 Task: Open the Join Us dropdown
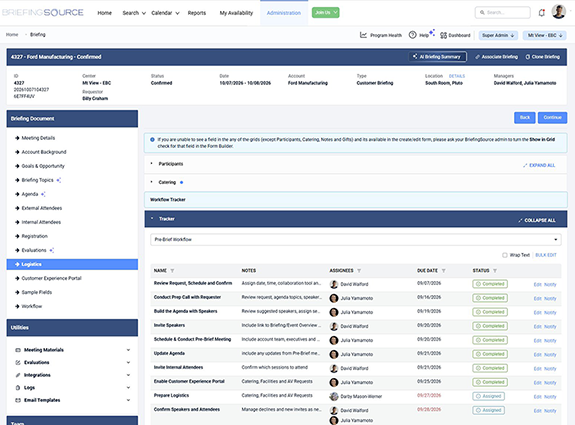326,12
